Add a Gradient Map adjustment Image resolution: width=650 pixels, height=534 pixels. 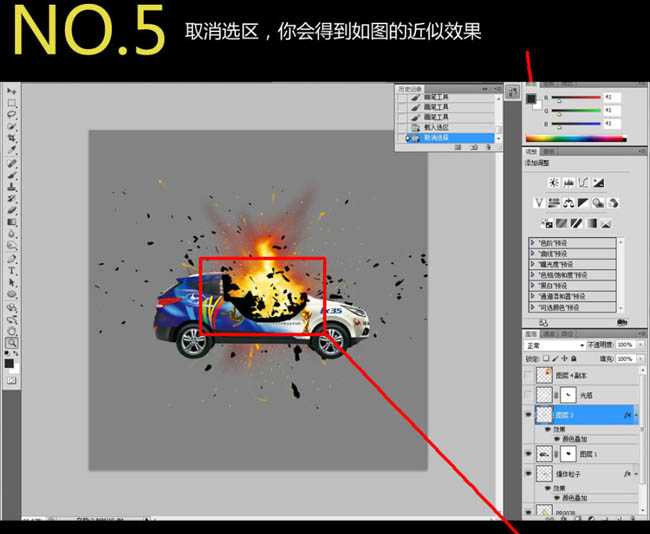592,223
